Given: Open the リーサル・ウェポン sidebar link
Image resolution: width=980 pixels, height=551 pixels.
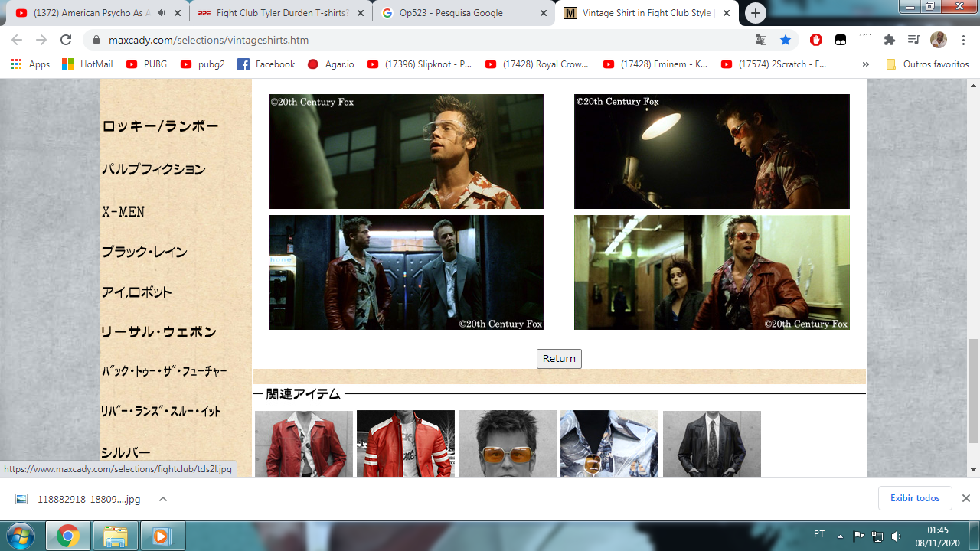Looking at the screenshot, I should [x=159, y=332].
